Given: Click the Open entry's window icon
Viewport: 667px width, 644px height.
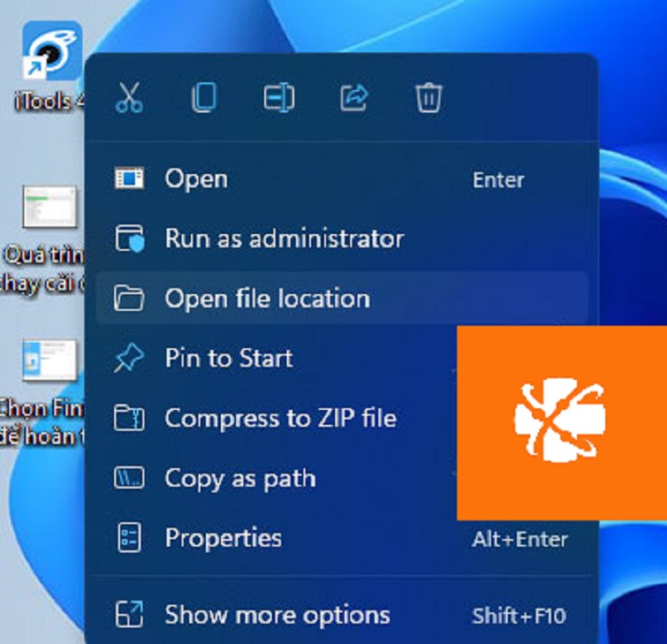Looking at the screenshot, I should pyautogui.click(x=129, y=178).
